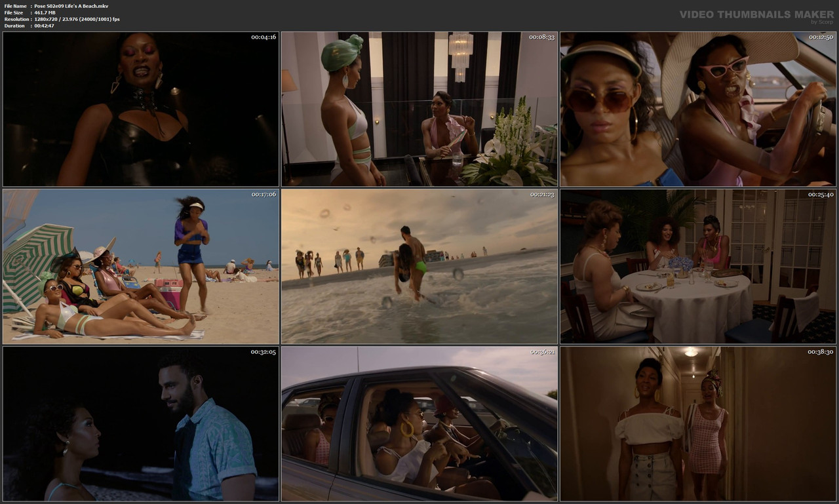Click the file size value '461.7 MB'
This screenshot has width=839, height=504.
click(45, 12)
